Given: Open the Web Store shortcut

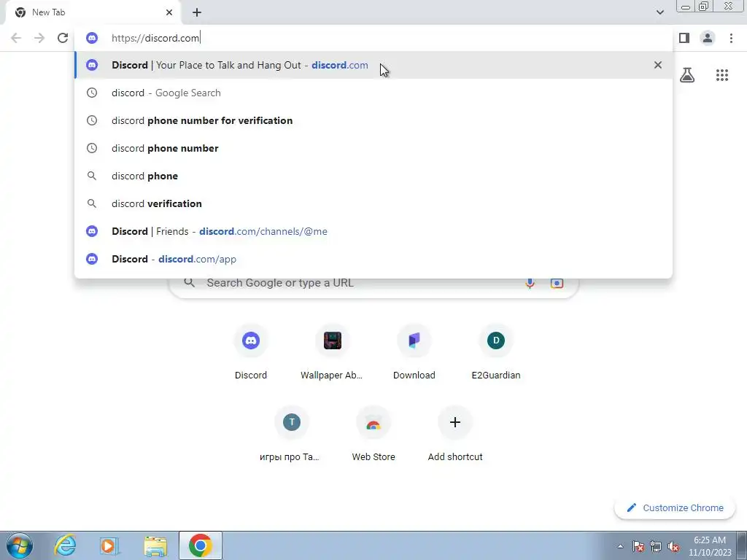Looking at the screenshot, I should click(373, 434).
